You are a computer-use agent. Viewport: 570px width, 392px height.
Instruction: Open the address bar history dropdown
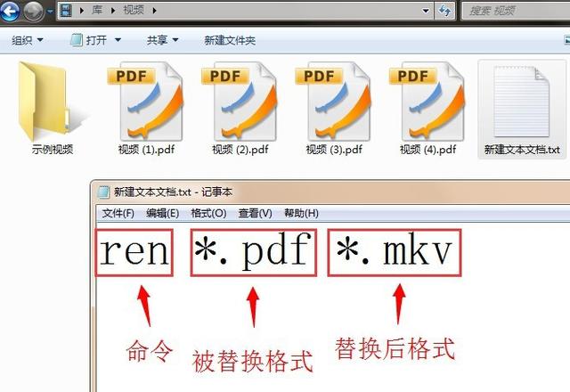click(x=426, y=11)
